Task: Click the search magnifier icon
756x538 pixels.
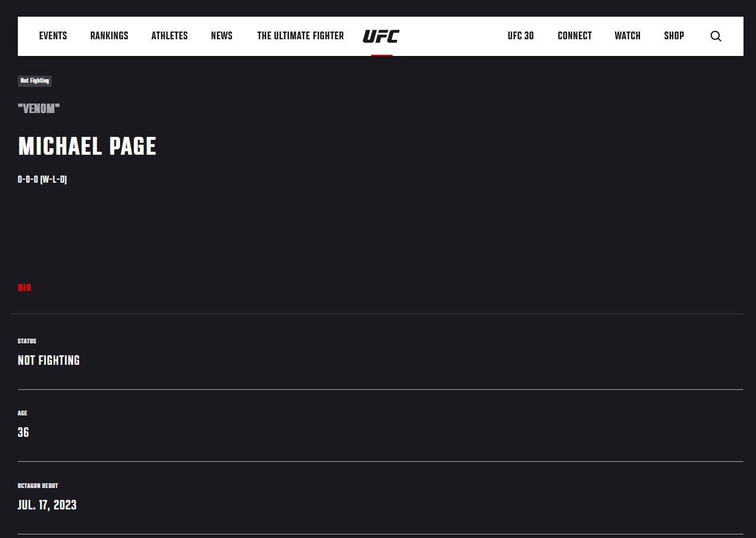Action: tap(716, 36)
